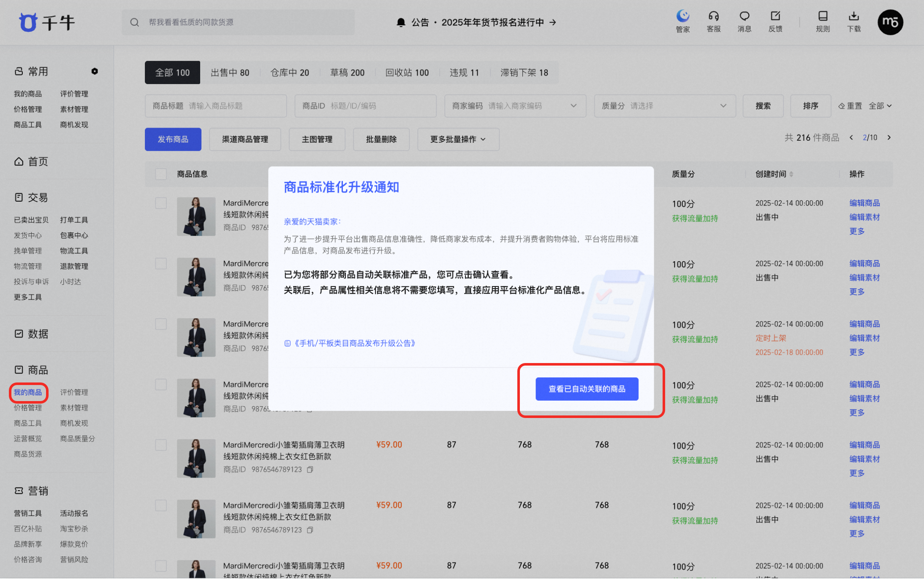The image size is (924, 579).
Task: Check the sixth product row checkbox
Action: coord(161,505)
